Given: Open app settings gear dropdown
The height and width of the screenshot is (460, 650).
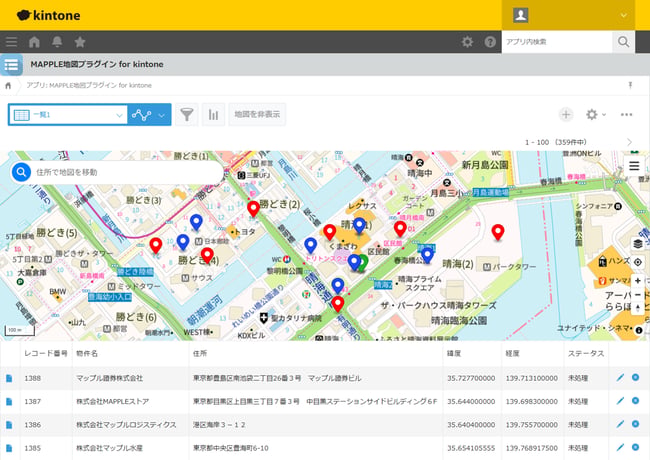Looking at the screenshot, I should point(596,114).
